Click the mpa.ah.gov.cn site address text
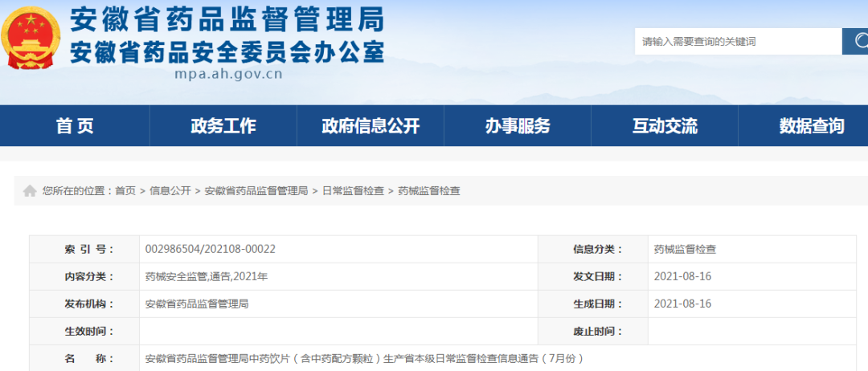This screenshot has width=868, height=371. click(228, 75)
